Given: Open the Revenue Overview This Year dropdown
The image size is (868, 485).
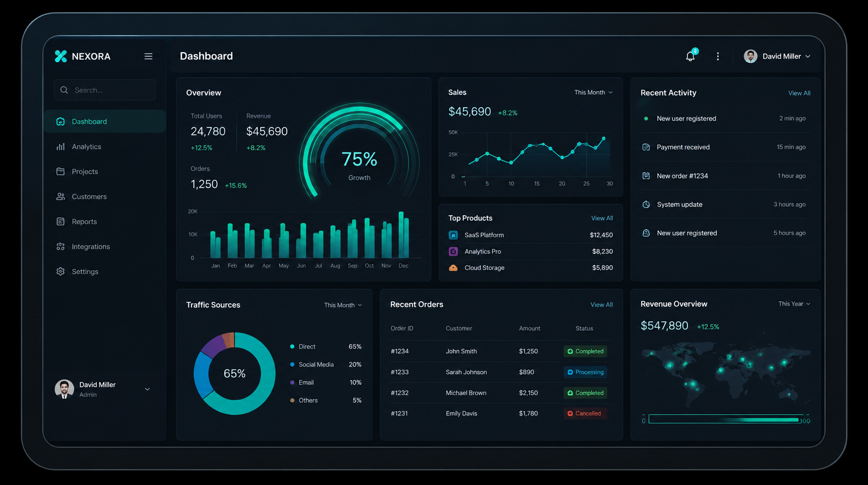Looking at the screenshot, I should (x=794, y=304).
